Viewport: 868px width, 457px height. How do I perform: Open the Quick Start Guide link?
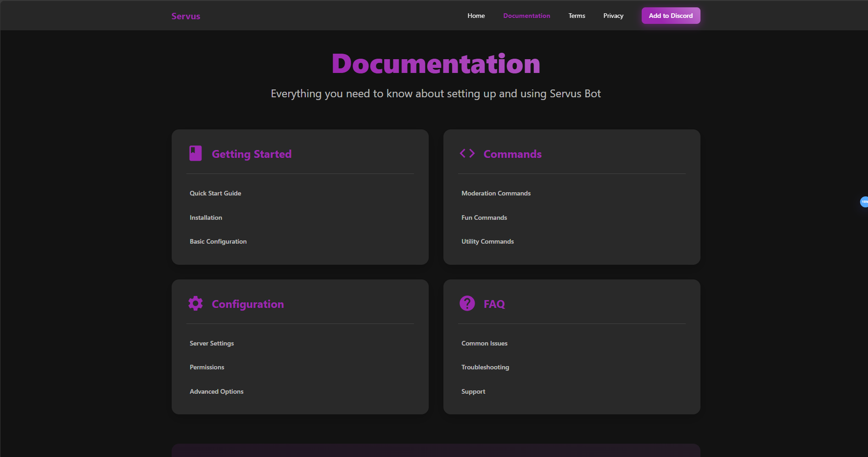pyautogui.click(x=215, y=193)
